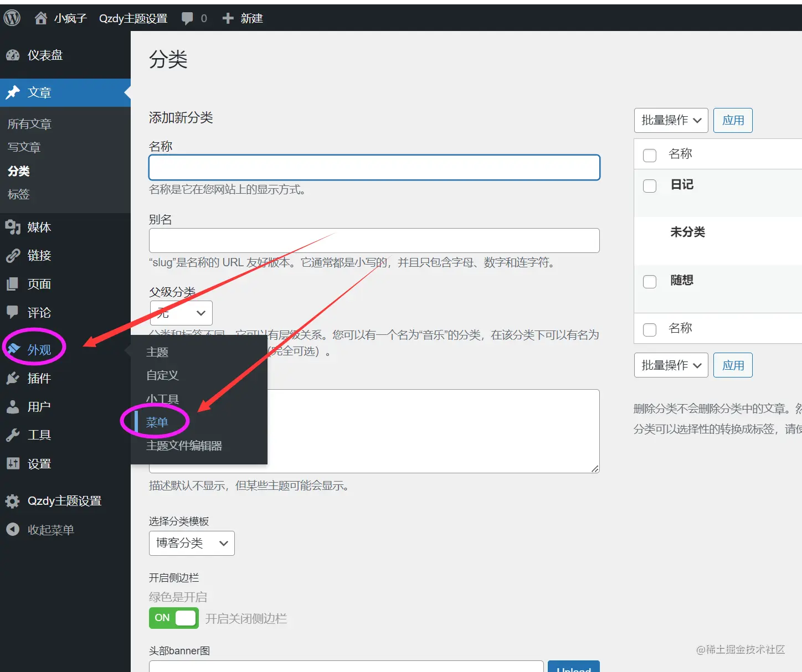
Task: Open the 日记 category link
Action: [x=682, y=185]
